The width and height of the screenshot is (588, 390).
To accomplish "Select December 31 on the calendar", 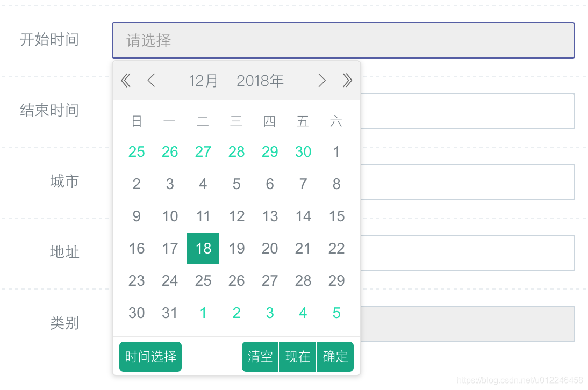I will point(170,313).
